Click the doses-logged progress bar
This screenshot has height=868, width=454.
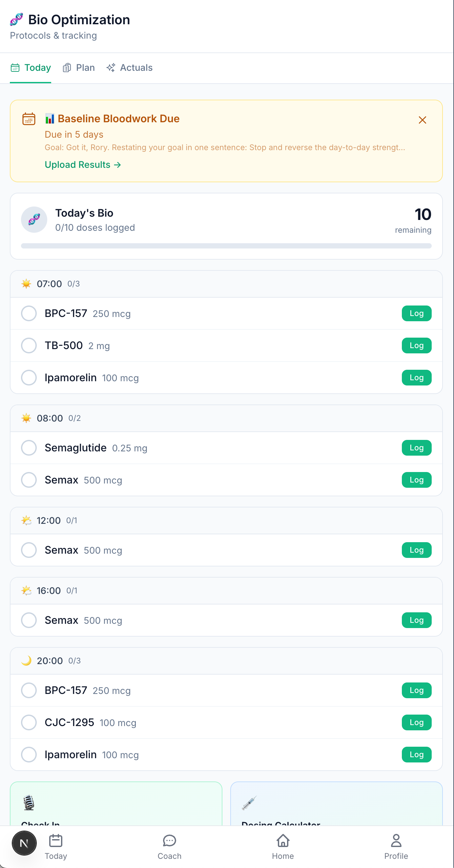click(x=226, y=246)
